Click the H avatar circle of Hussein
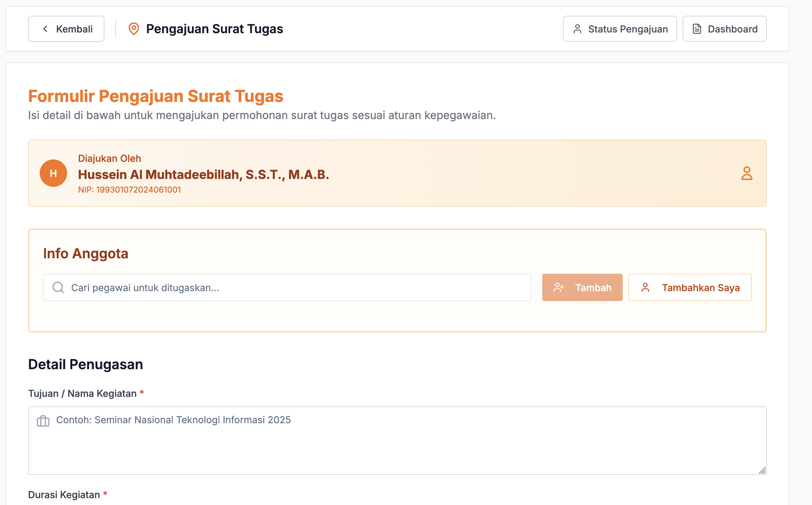This screenshot has height=505, width=812. tap(53, 173)
